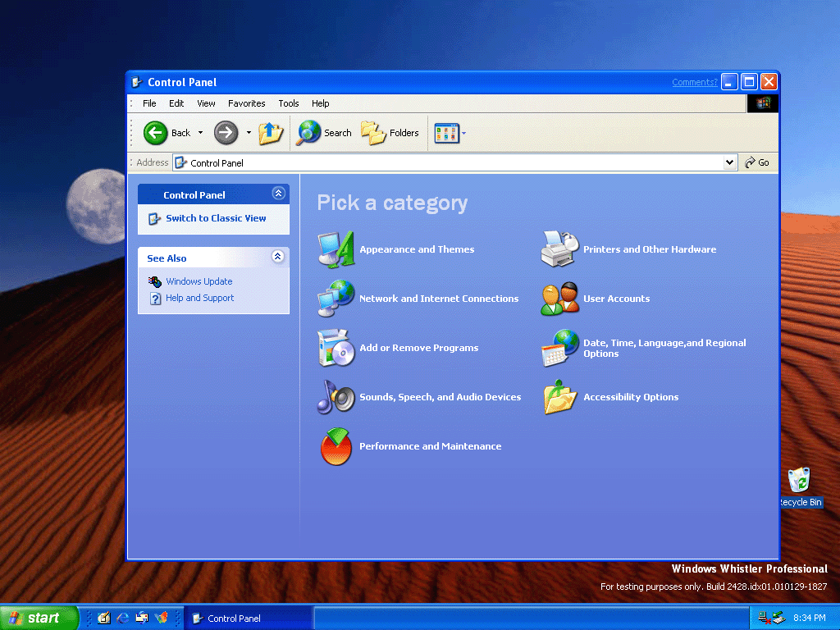Click the grey Forward arrow button
This screenshot has width=840, height=630.
pos(226,133)
